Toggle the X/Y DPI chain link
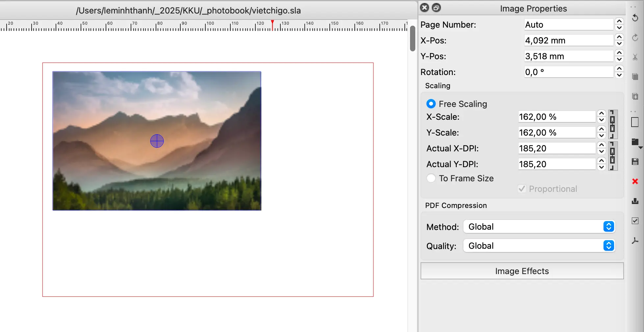This screenshot has height=332, width=644. (x=612, y=156)
